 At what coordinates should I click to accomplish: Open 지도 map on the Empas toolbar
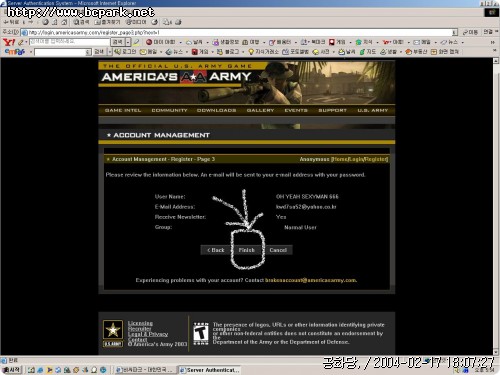(368, 52)
